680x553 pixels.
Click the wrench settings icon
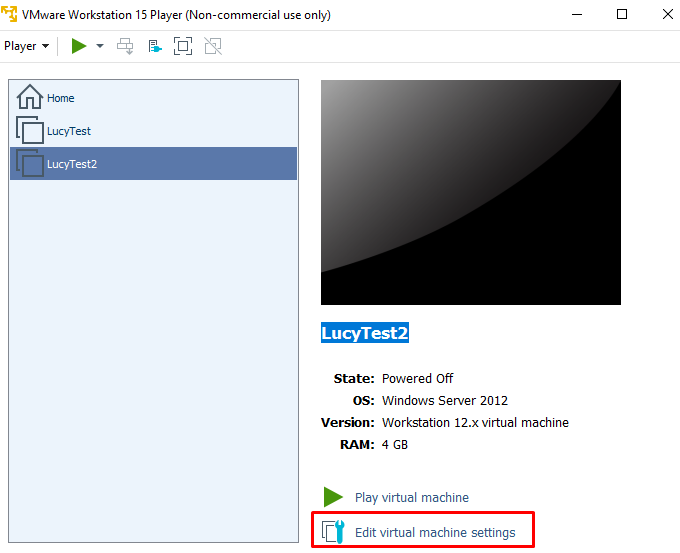333,532
